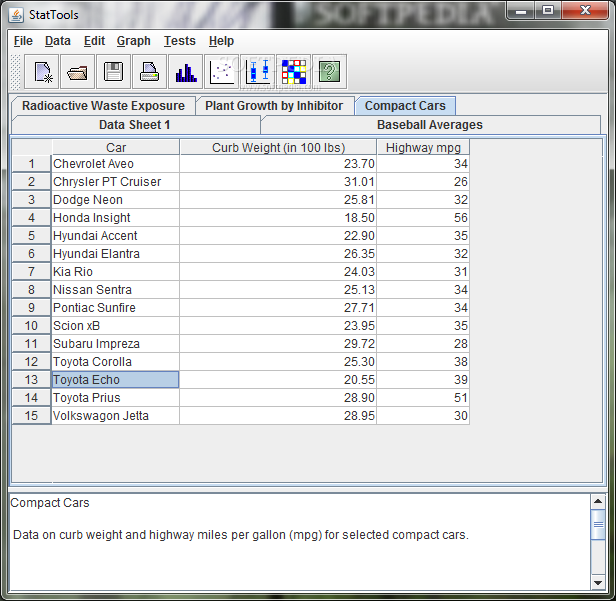616x601 pixels.
Task: Switch to Radioactive Waste Exposure tab
Action: coord(103,106)
